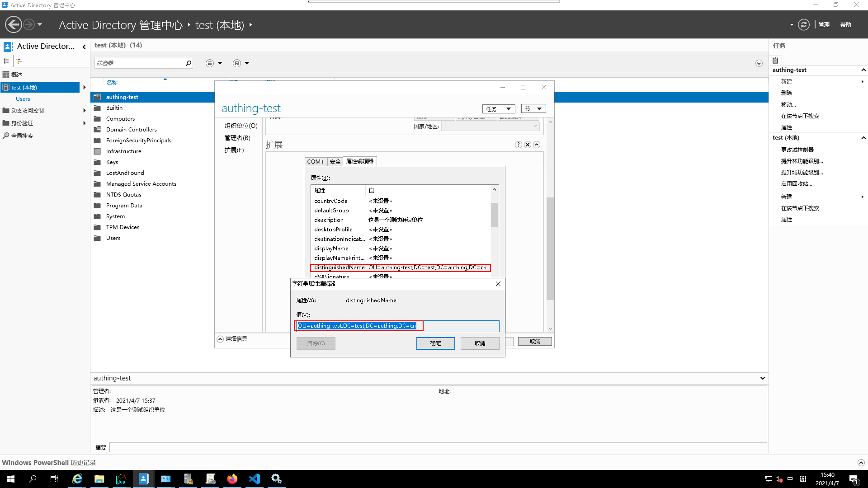Viewport: 868px width, 488px height.
Task: Click the save query icon above the list
Action: pos(236,63)
